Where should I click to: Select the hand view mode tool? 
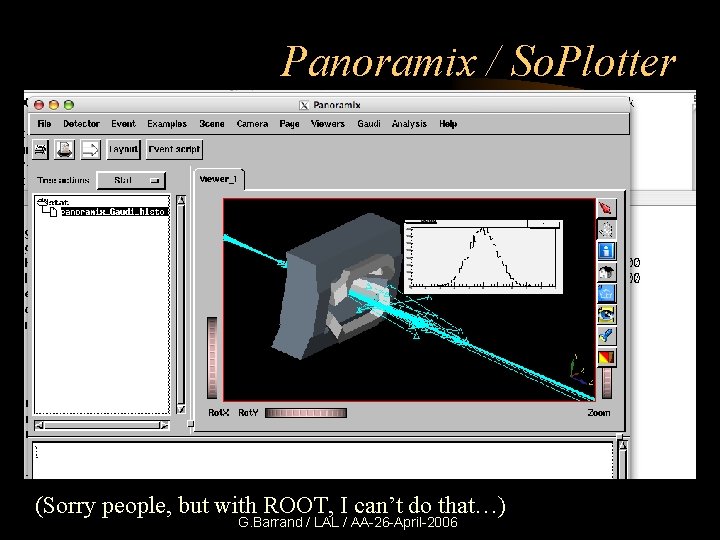click(606, 229)
